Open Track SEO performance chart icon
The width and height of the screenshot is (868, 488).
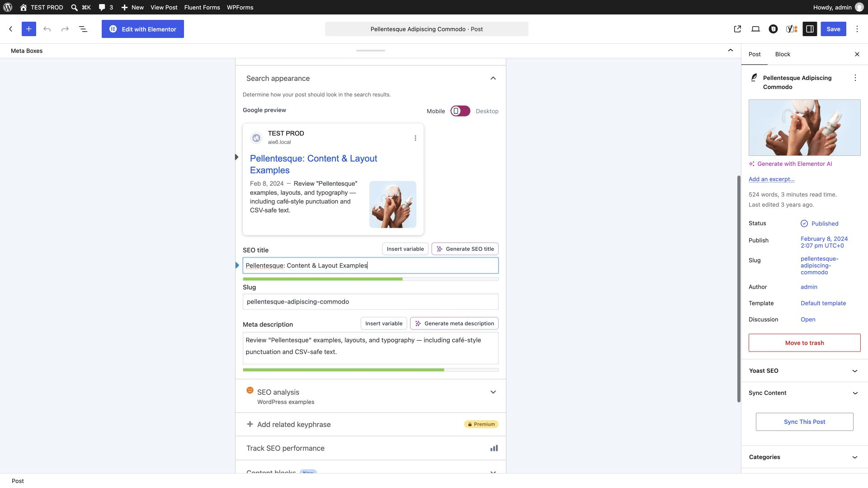pos(494,448)
